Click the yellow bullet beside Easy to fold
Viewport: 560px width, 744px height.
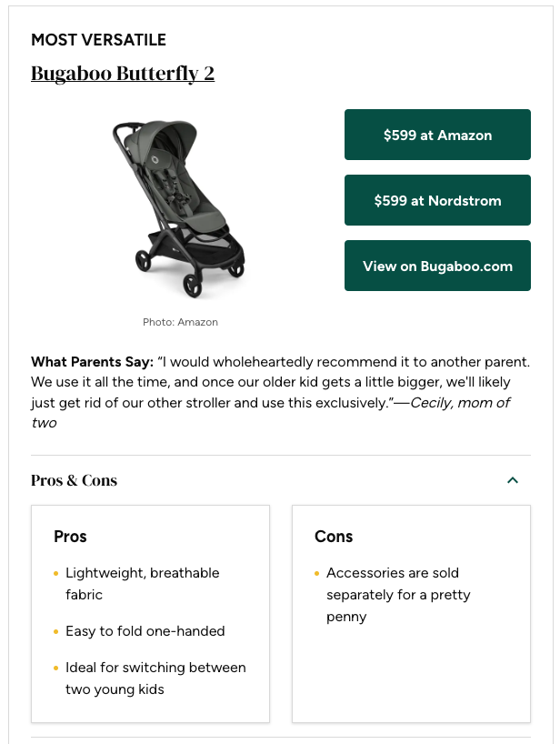coord(56,632)
